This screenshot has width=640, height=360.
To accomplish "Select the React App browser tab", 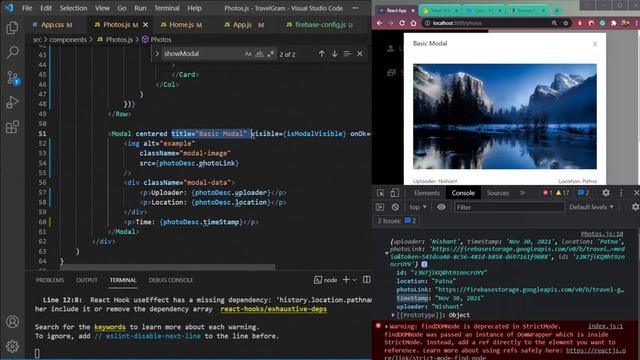I will [396, 10].
